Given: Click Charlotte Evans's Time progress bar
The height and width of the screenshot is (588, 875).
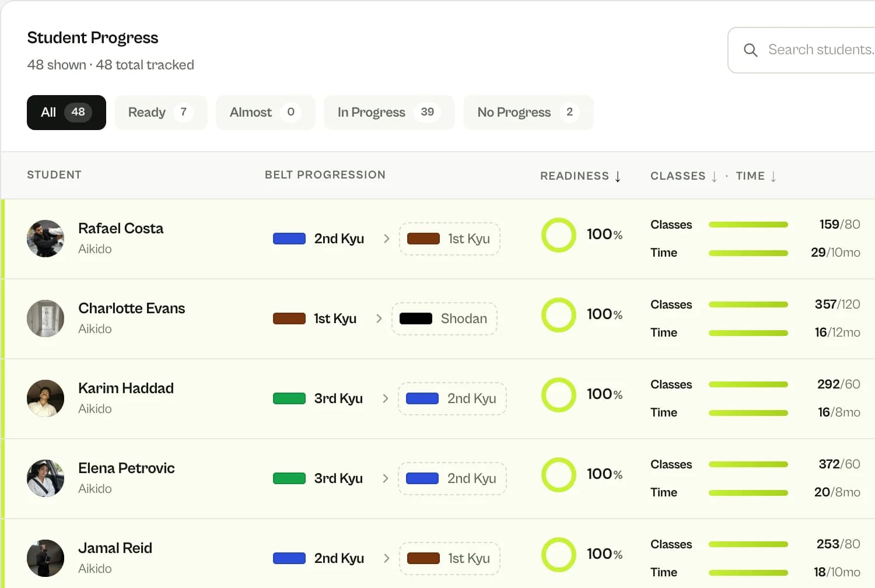Looking at the screenshot, I should [748, 333].
